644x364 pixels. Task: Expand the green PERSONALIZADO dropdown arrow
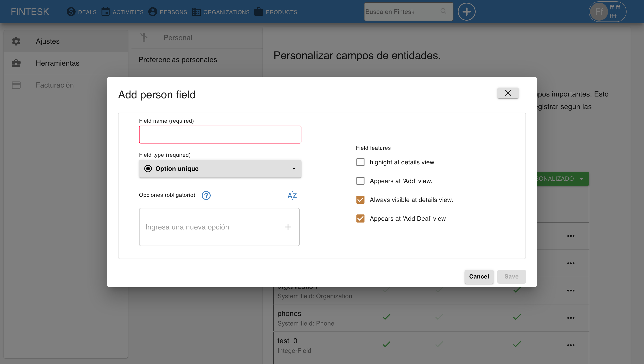[581, 179]
